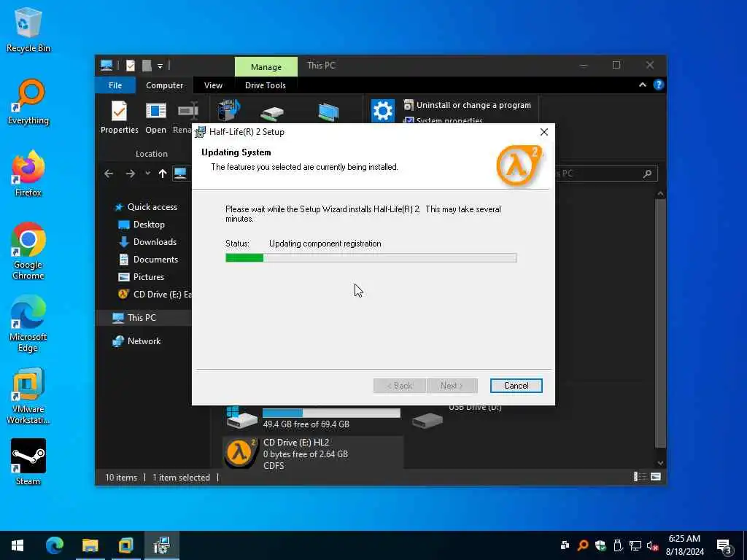Click the installation progress bar
The image size is (747, 560).
pos(371,257)
